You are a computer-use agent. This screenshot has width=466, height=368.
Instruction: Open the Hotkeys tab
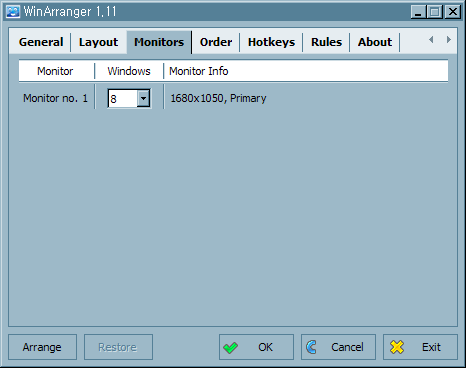pyautogui.click(x=271, y=42)
